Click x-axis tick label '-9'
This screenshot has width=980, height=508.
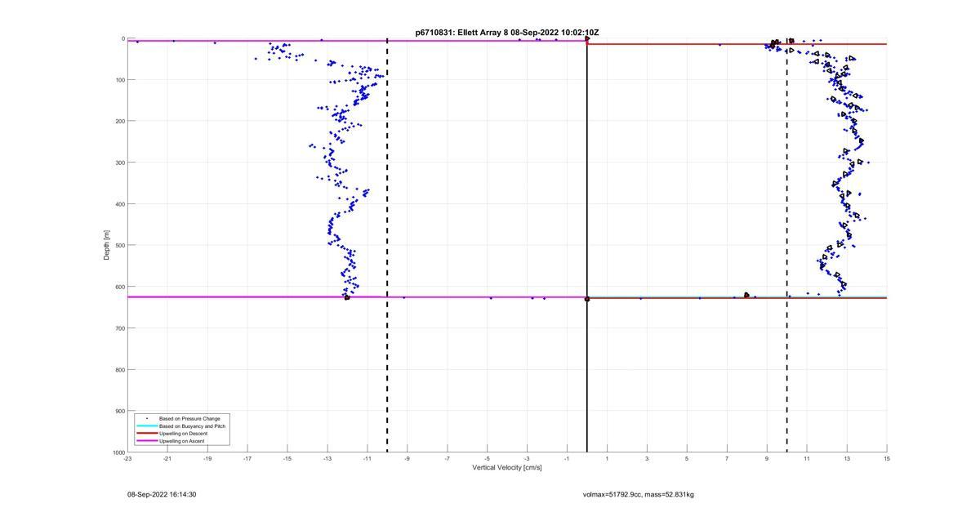pyautogui.click(x=407, y=458)
